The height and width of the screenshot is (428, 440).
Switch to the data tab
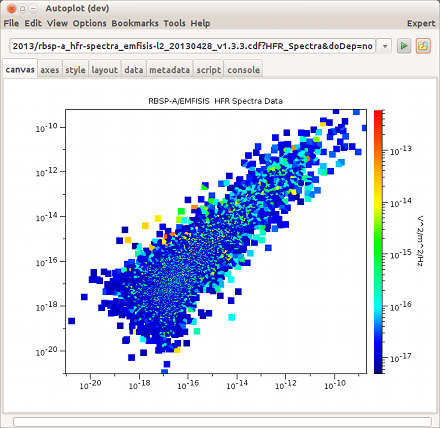tap(134, 69)
